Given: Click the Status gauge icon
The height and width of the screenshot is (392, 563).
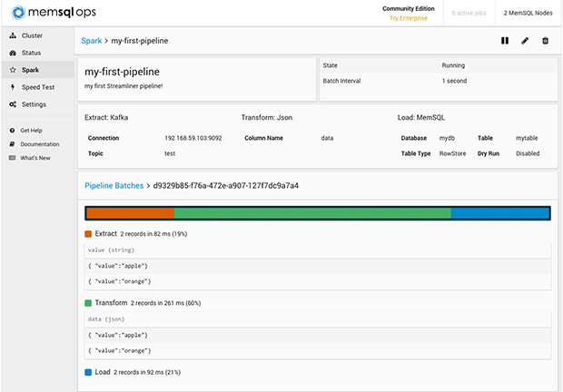Looking at the screenshot, I should [13, 53].
